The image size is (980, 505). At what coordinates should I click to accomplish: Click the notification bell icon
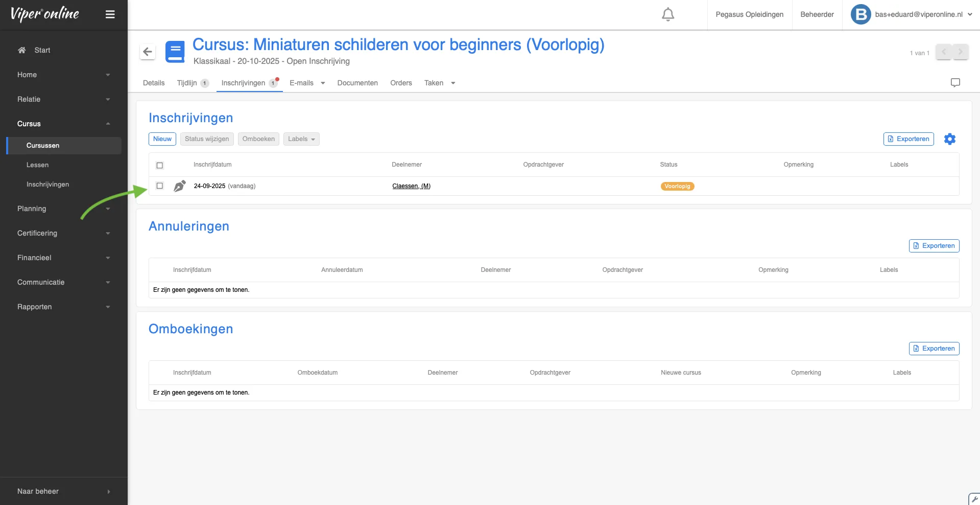click(667, 14)
